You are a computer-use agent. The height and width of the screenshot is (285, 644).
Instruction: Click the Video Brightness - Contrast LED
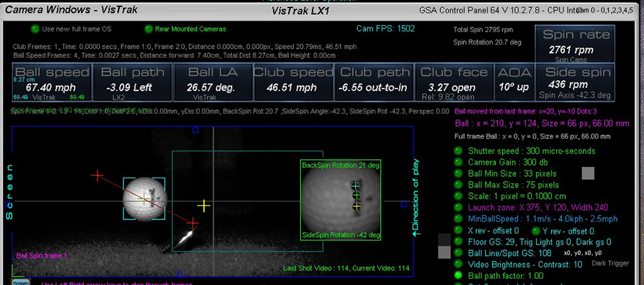(x=458, y=265)
